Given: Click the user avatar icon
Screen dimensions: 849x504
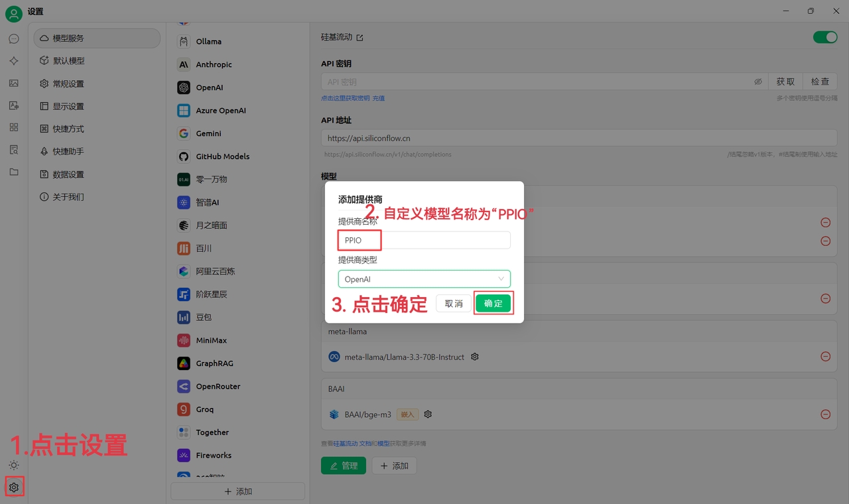Looking at the screenshot, I should 14,13.
